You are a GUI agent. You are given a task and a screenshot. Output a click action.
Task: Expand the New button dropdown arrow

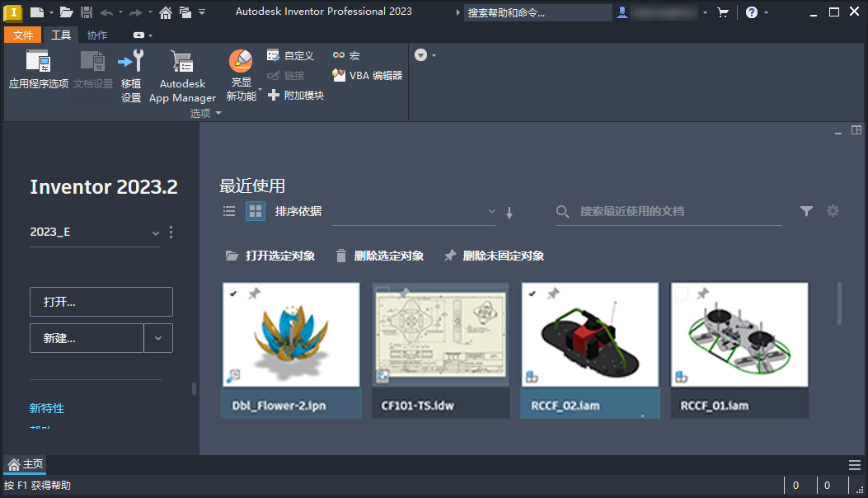(158, 338)
